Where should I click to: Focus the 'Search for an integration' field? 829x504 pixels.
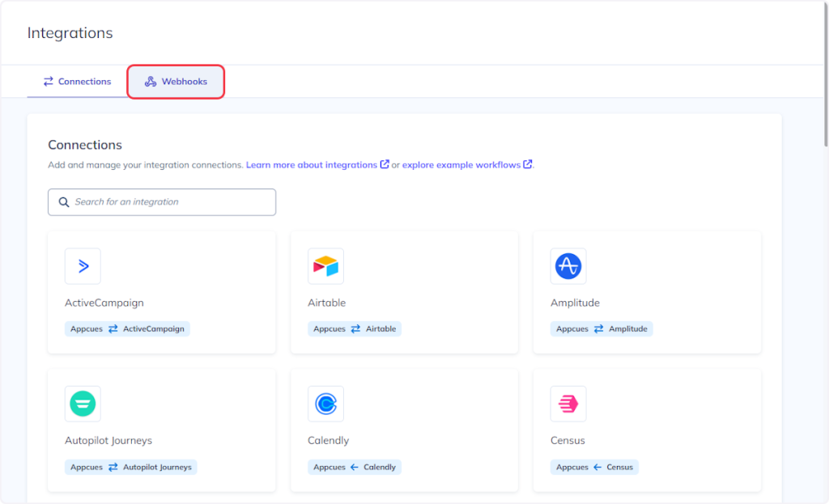tap(170, 202)
